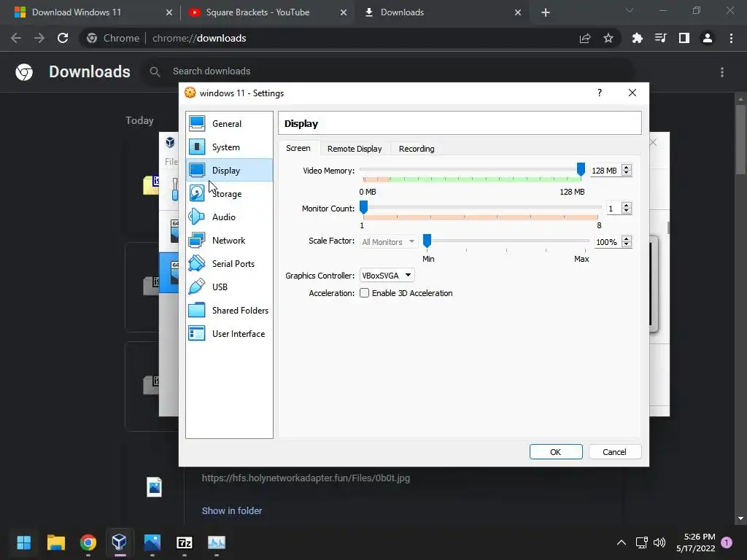Open User Interface settings icon
The height and width of the screenshot is (560, 747).
click(x=197, y=333)
